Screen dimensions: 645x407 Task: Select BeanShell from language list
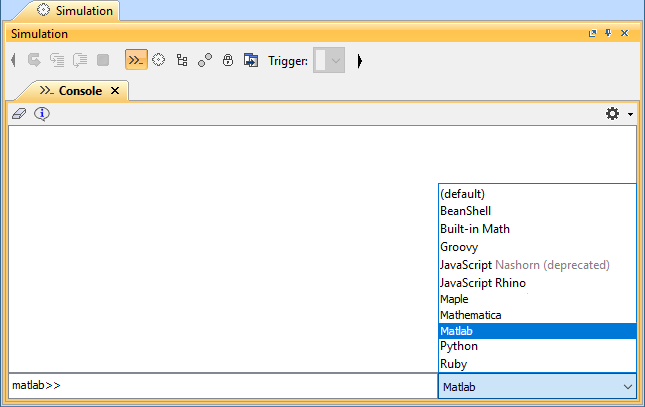click(x=537, y=211)
